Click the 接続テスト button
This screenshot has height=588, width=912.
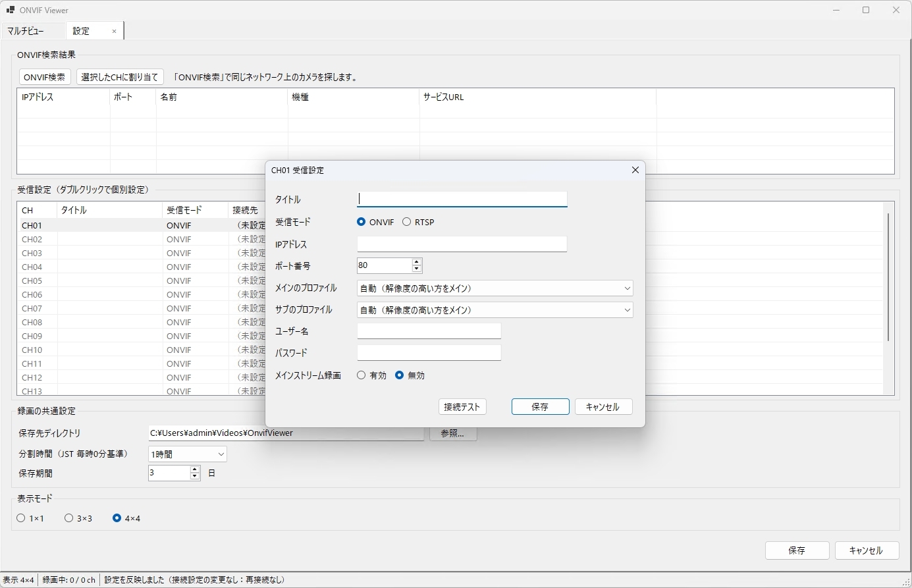462,407
